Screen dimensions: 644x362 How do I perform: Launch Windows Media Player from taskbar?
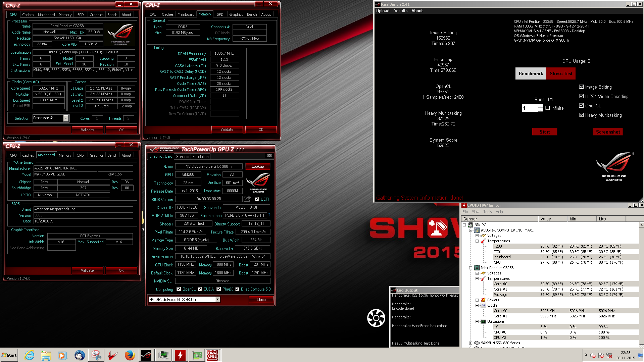pos(63,355)
